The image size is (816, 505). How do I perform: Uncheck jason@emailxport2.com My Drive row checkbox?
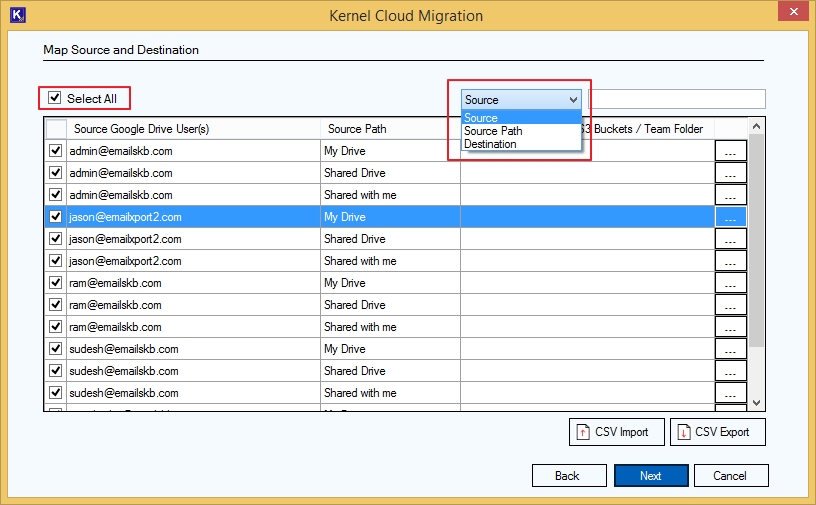55,217
